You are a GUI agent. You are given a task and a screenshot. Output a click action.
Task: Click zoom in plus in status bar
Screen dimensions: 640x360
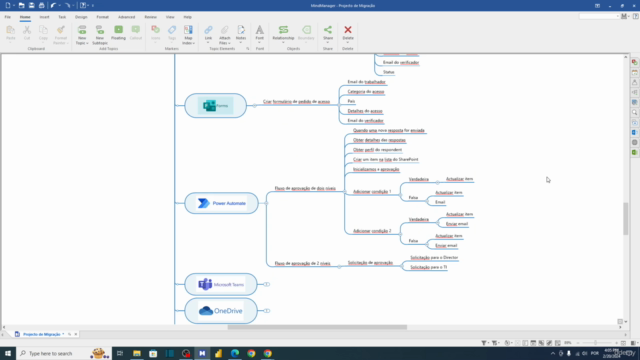pyautogui.click(x=617, y=343)
